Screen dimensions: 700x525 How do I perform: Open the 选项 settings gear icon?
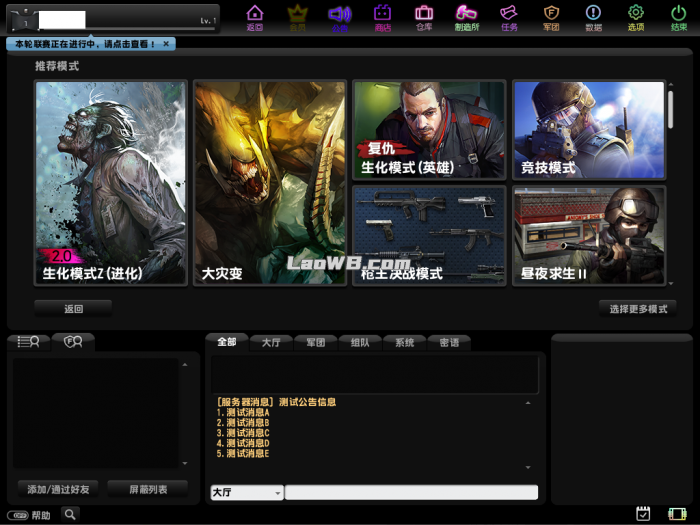click(636, 18)
